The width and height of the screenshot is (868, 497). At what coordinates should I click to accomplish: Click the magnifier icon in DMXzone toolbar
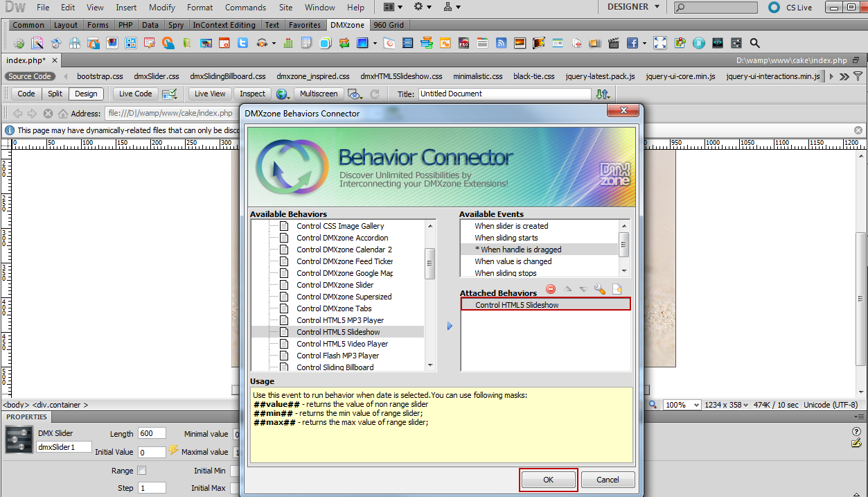pyautogui.click(x=755, y=43)
